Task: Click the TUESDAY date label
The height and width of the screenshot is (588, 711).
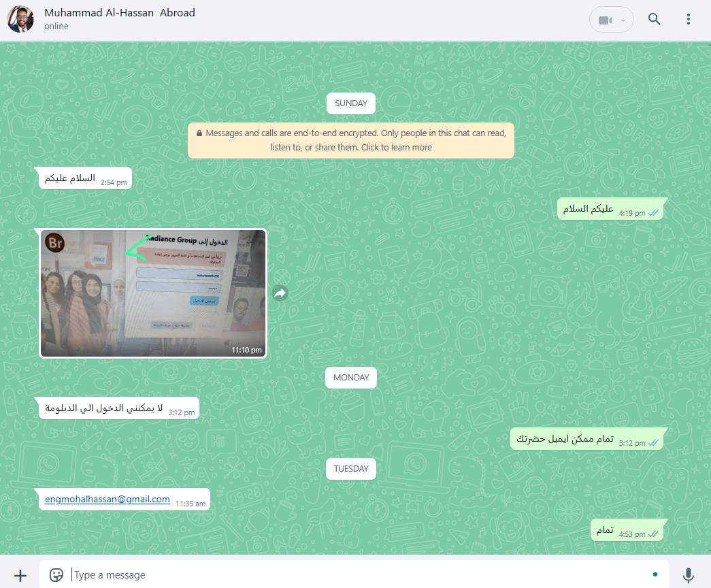Action: point(351,469)
